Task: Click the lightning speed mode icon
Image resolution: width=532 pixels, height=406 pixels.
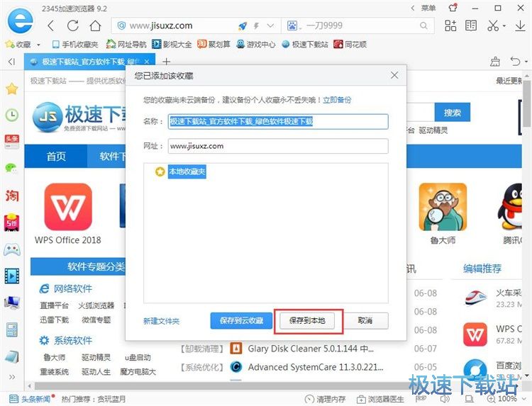Action: pos(256,26)
